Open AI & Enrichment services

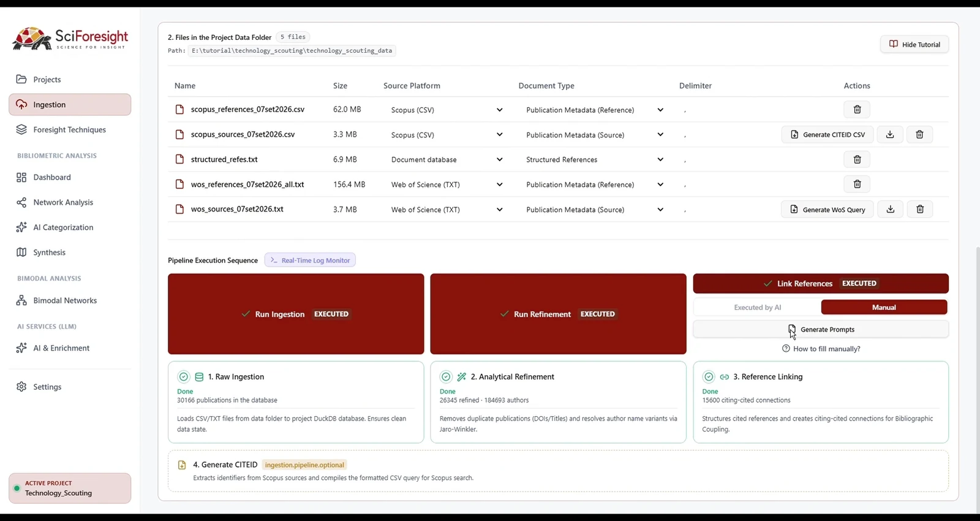70,348
